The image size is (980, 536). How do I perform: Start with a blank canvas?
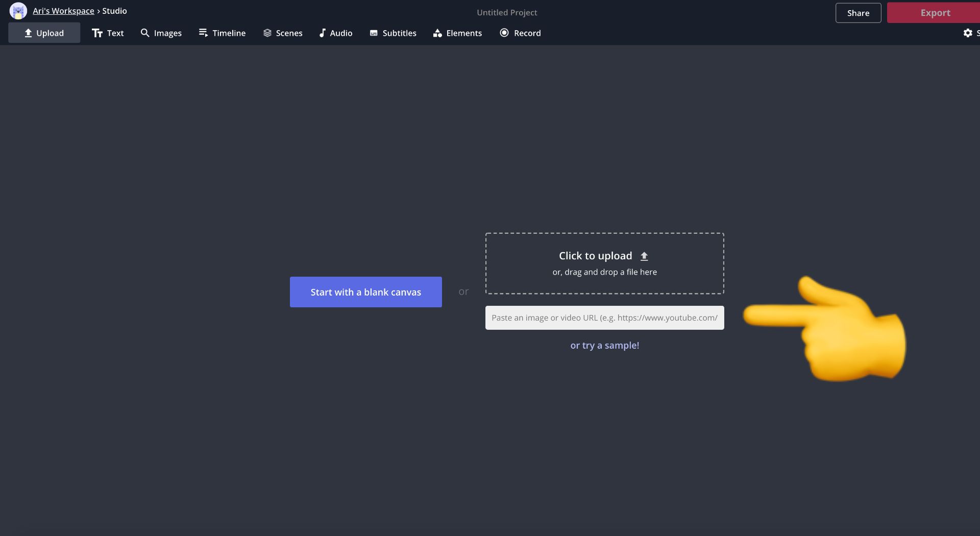365,291
